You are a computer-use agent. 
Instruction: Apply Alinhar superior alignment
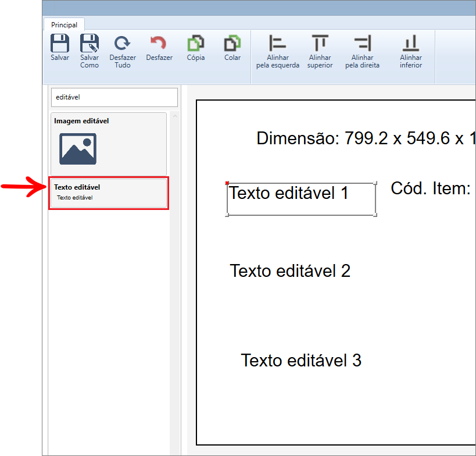point(320,52)
